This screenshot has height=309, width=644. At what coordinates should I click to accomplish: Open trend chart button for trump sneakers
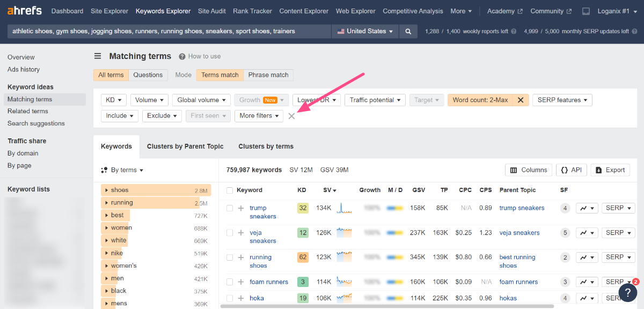pyautogui.click(x=587, y=208)
